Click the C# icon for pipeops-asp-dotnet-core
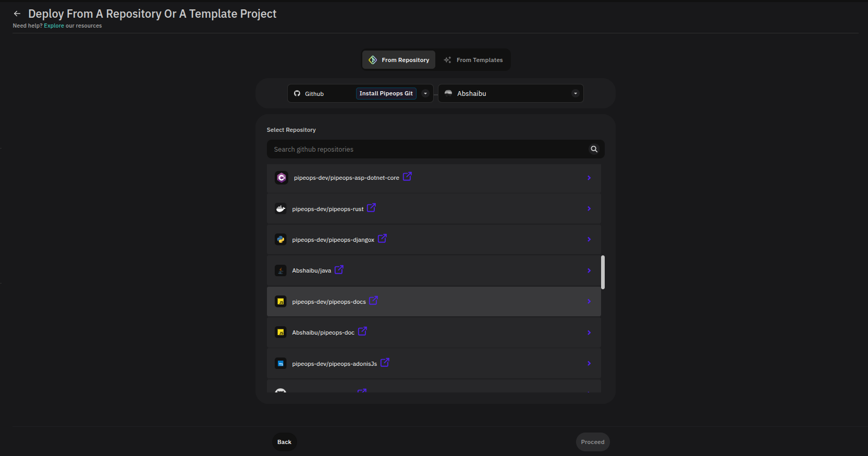Screen dimensions: 868x456 point(282,178)
